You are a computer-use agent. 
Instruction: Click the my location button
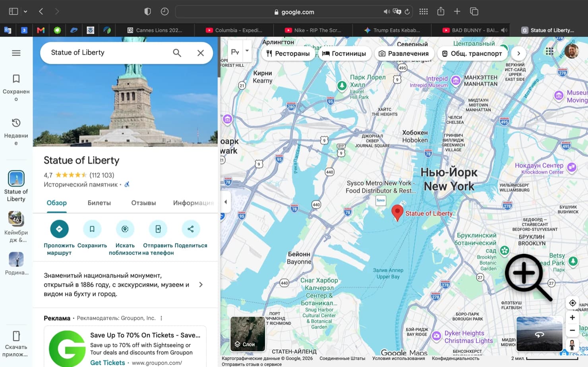573,303
